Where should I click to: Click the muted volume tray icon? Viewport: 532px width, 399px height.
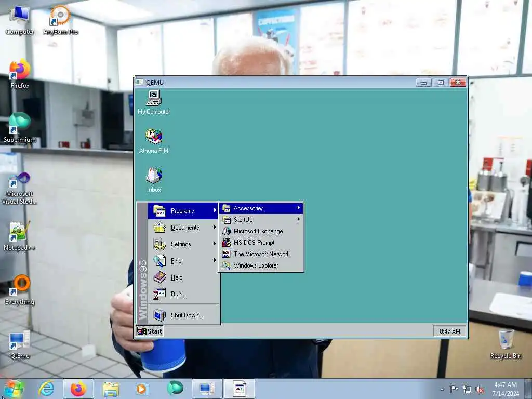coord(480,390)
